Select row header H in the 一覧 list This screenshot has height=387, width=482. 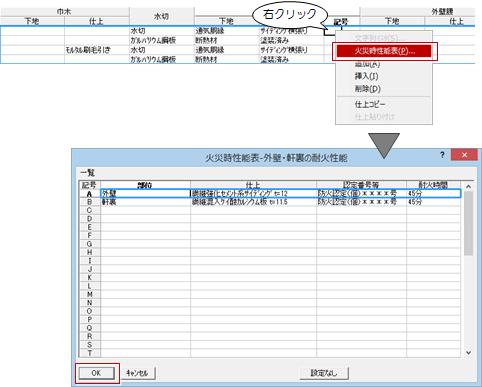(89, 252)
